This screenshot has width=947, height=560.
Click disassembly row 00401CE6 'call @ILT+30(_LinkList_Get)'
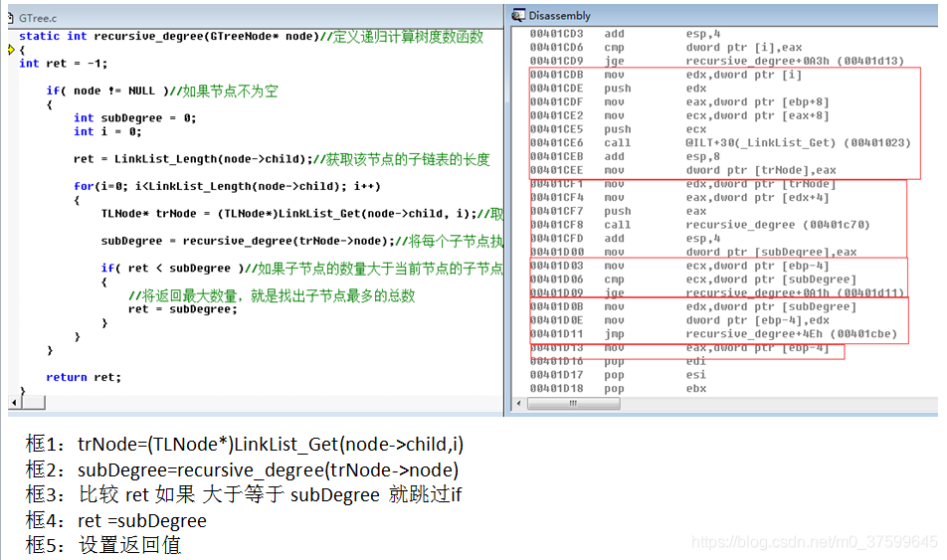tap(720, 142)
